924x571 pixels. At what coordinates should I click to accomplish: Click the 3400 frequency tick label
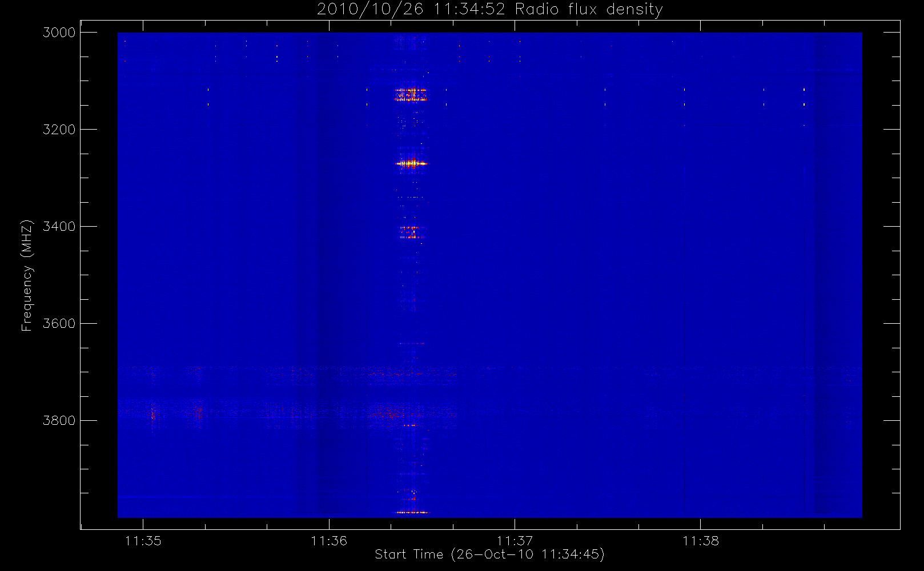point(59,227)
